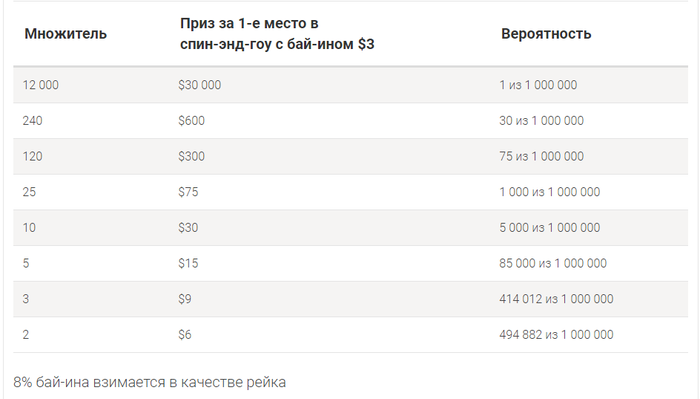Click the 494 882 из 1 000 000 probability
The image size is (700, 399).
[556, 335]
